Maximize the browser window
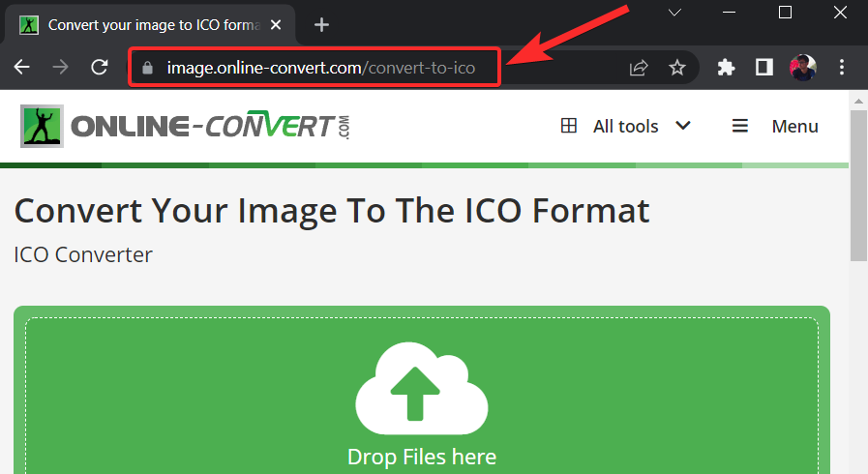Viewport: 868px width, 474px height. point(785,13)
